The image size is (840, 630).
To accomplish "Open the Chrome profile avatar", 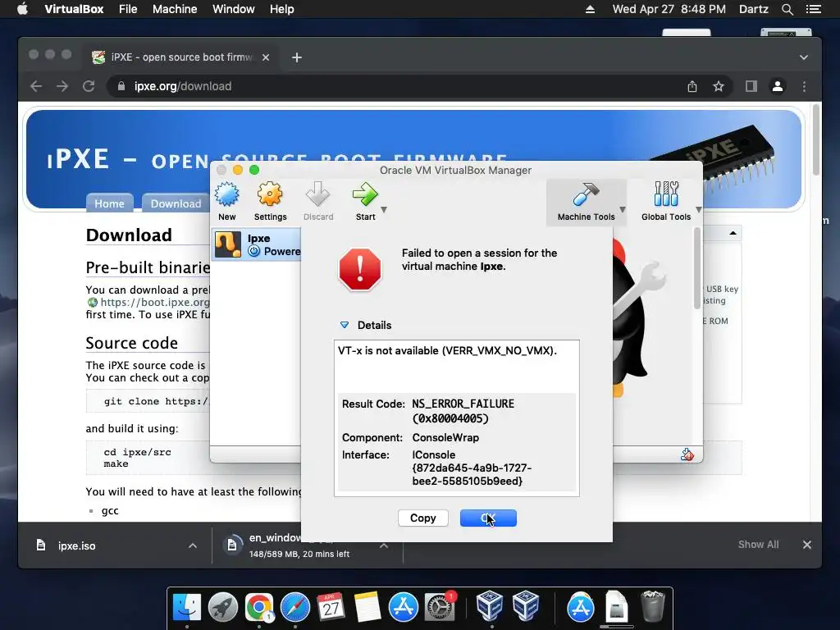I will (778, 86).
